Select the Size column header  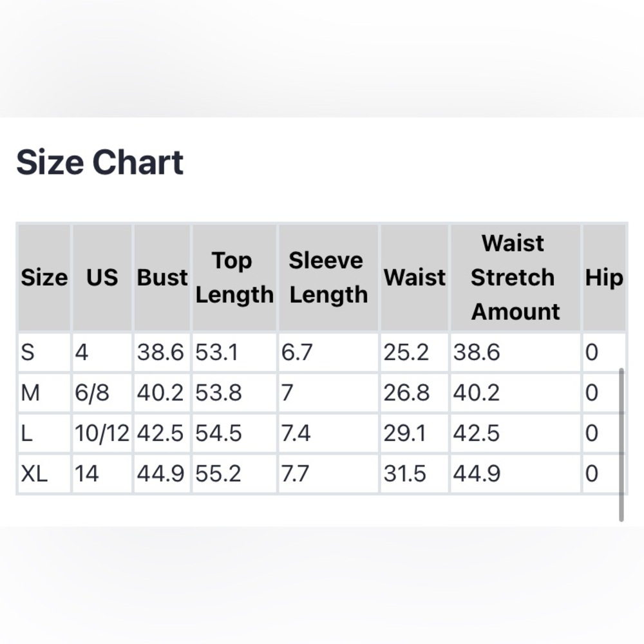click(x=44, y=278)
